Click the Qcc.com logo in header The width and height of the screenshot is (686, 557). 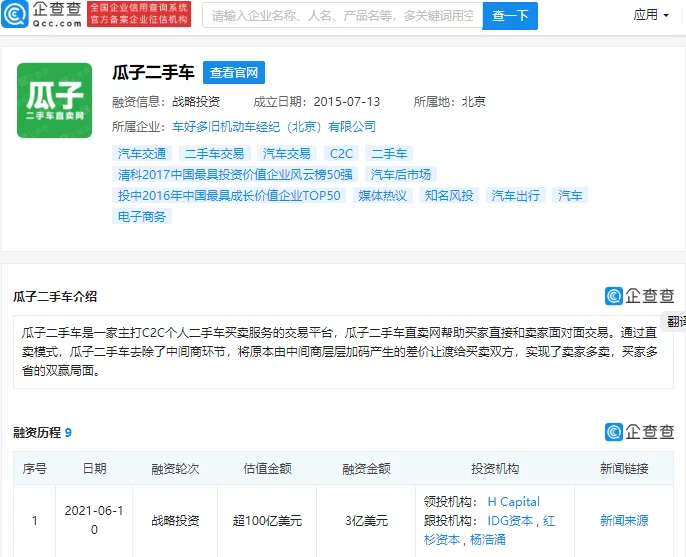pos(42,14)
